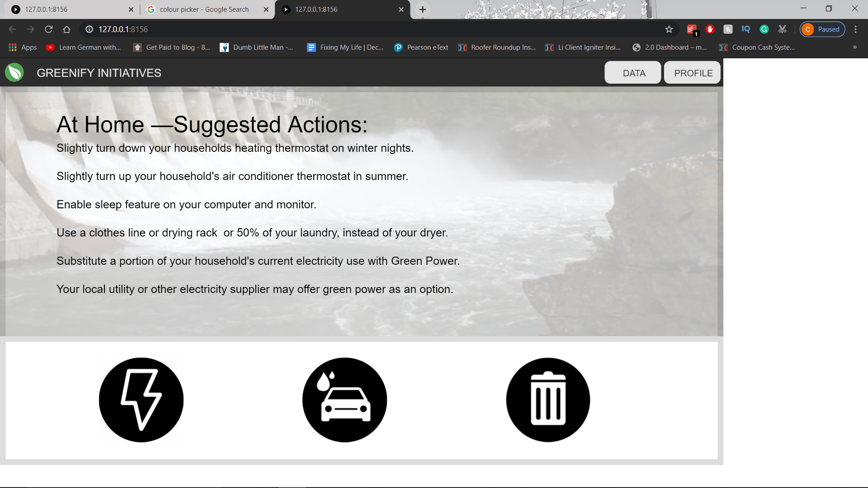This screenshot has height=488, width=868.
Task: Open Chrome three-dot menu
Action: (855, 29)
